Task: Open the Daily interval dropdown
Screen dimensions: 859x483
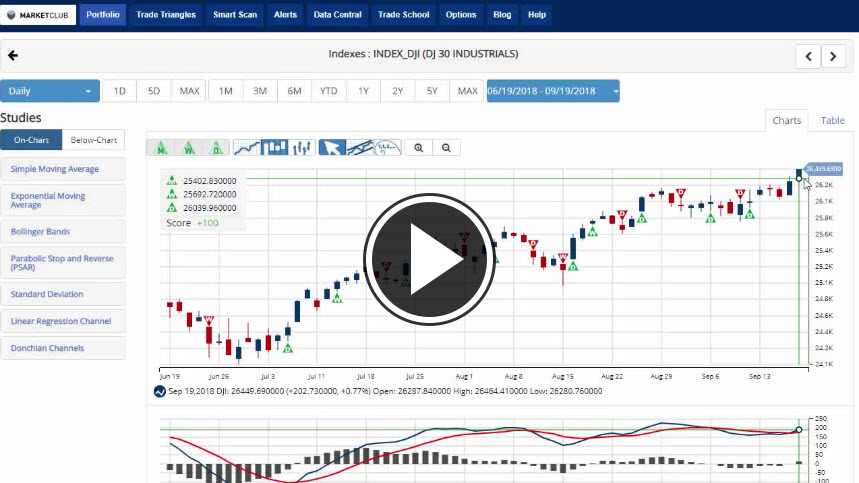Action: pyautogui.click(x=50, y=91)
